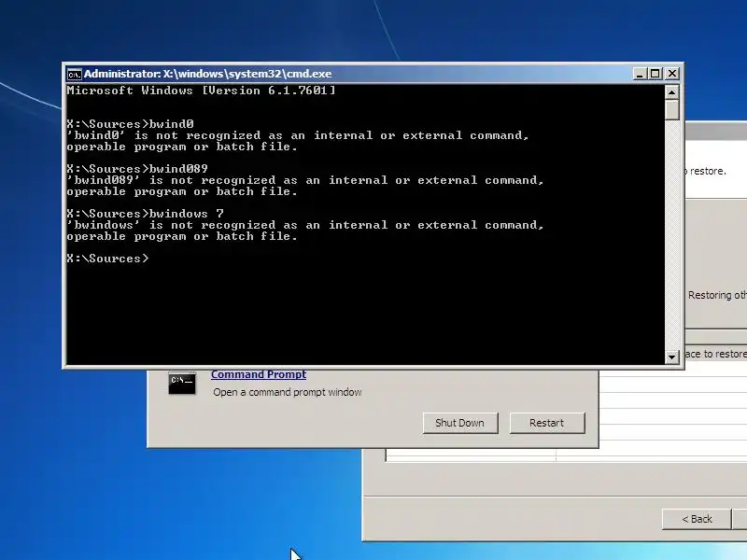Click the Restart button
This screenshot has width=747, height=560.
click(547, 423)
